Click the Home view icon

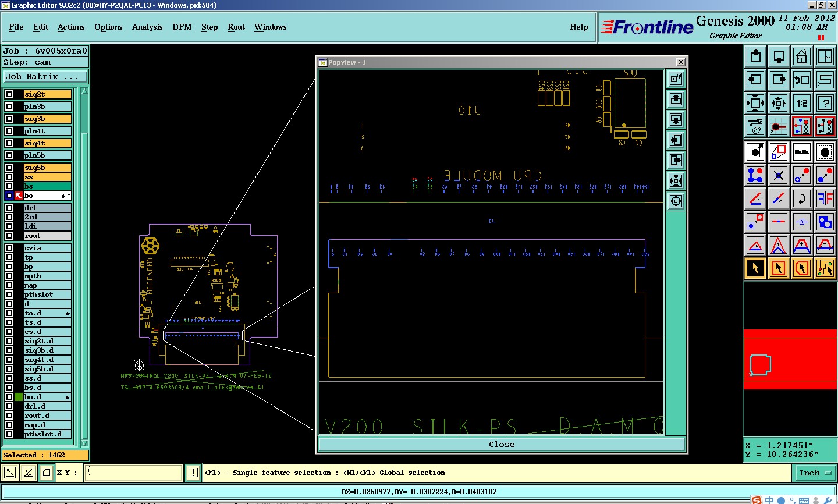pyautogui.click(x=802, y=56)
